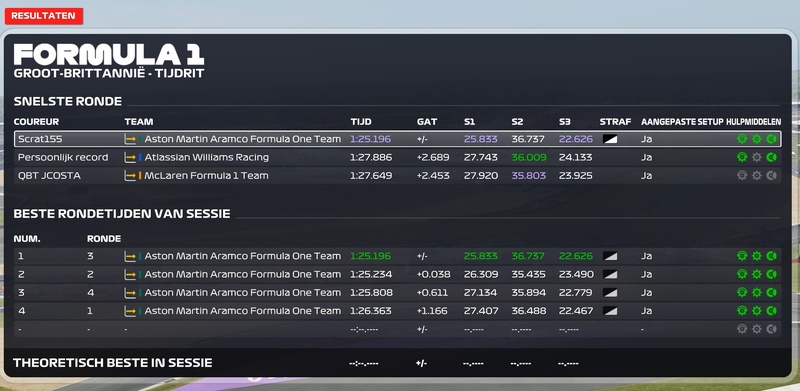The width and height of the screenshot is (800, 391).
Task: Click tire-shaped assist icon in session lap number 1 row
Action: point(742,256)
